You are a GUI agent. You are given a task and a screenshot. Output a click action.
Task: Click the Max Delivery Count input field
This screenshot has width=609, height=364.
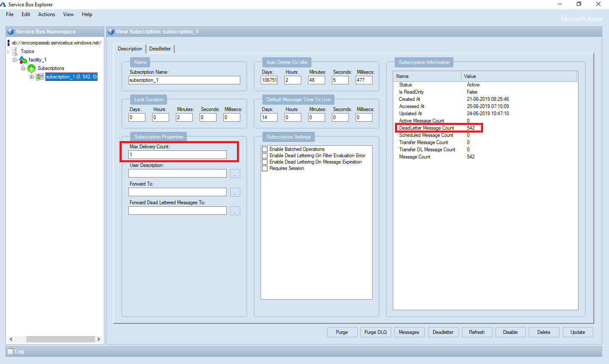pos(177,154)
